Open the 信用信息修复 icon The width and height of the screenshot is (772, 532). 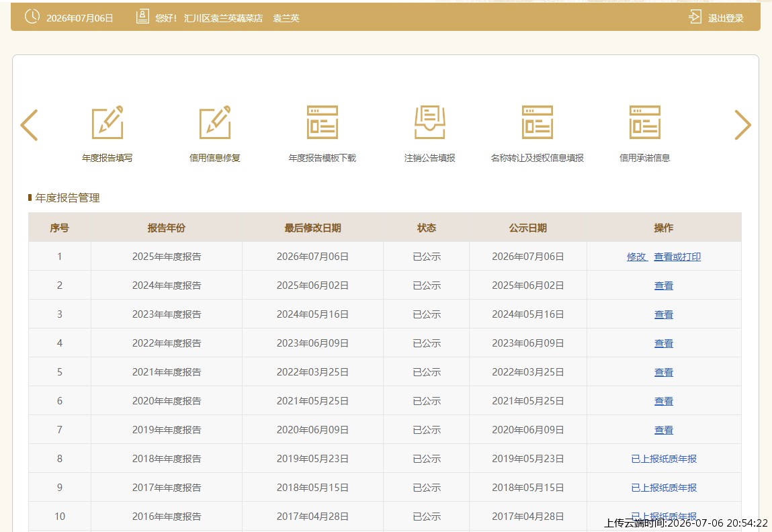coord(214,122)
